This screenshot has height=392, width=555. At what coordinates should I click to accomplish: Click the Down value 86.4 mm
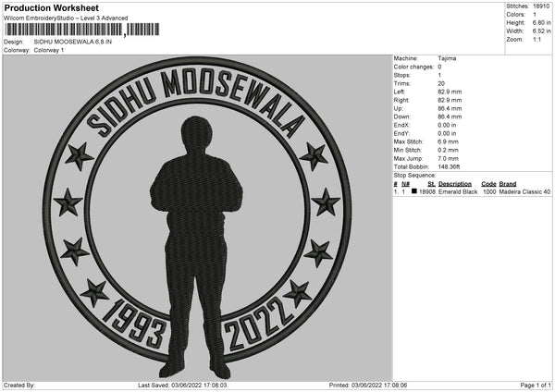click(x=450, y=116)
